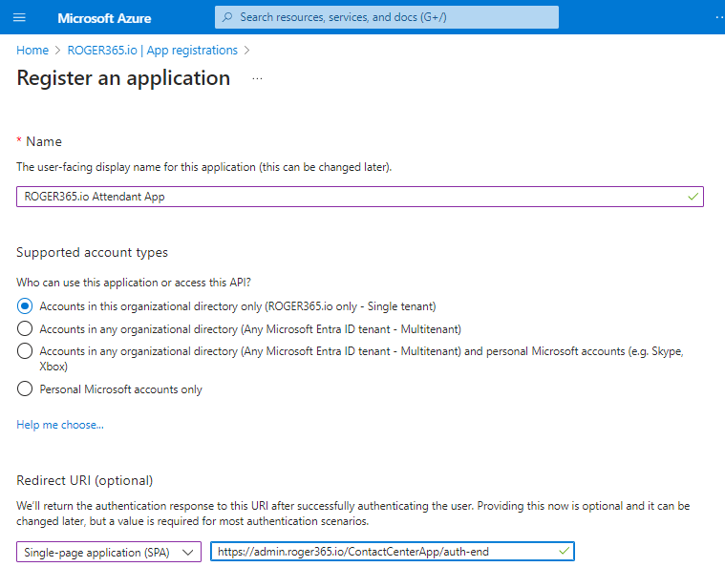
Task: Click the green checkmark in Name field
Action: [x=693, y=197]
